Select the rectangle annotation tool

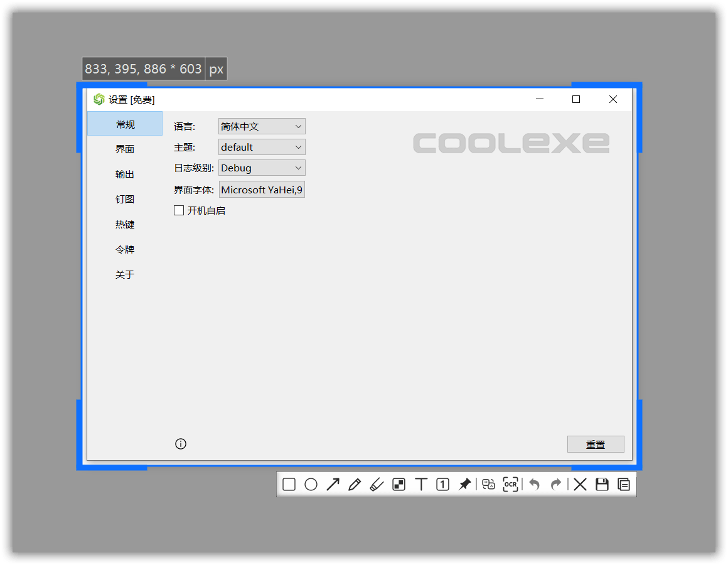[x=289, y=484]
